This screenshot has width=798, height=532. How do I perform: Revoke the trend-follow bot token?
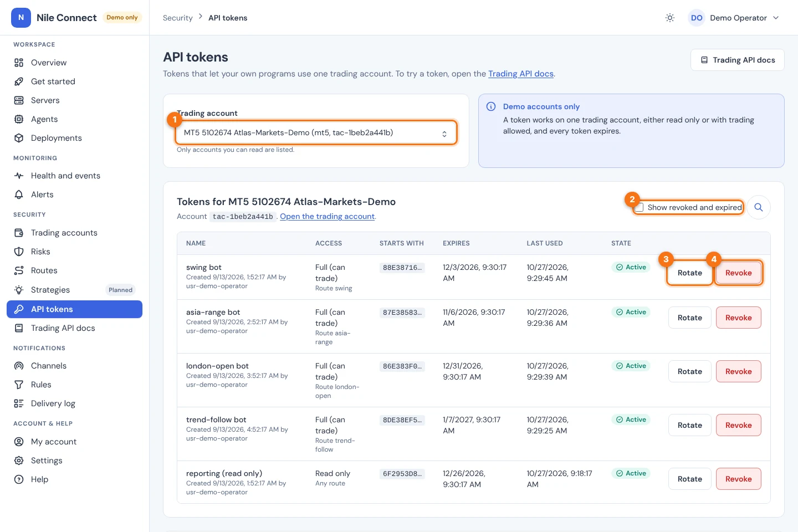point(739,425)
